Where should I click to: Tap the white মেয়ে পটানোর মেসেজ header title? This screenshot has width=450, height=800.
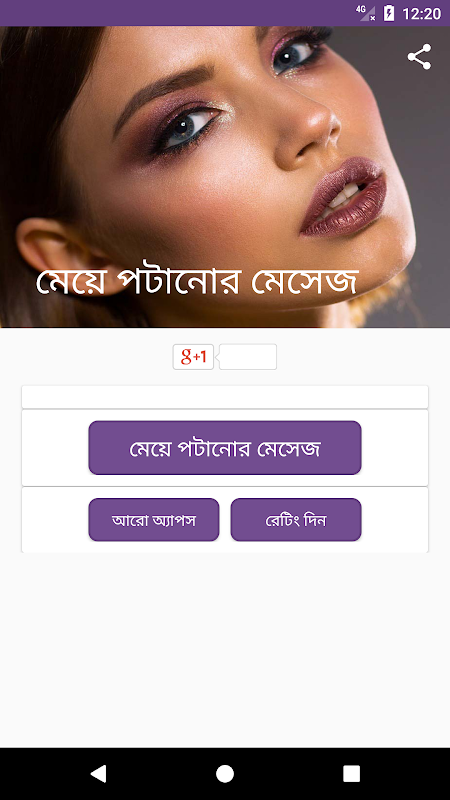pyautogui.click(x=197, y=282)
